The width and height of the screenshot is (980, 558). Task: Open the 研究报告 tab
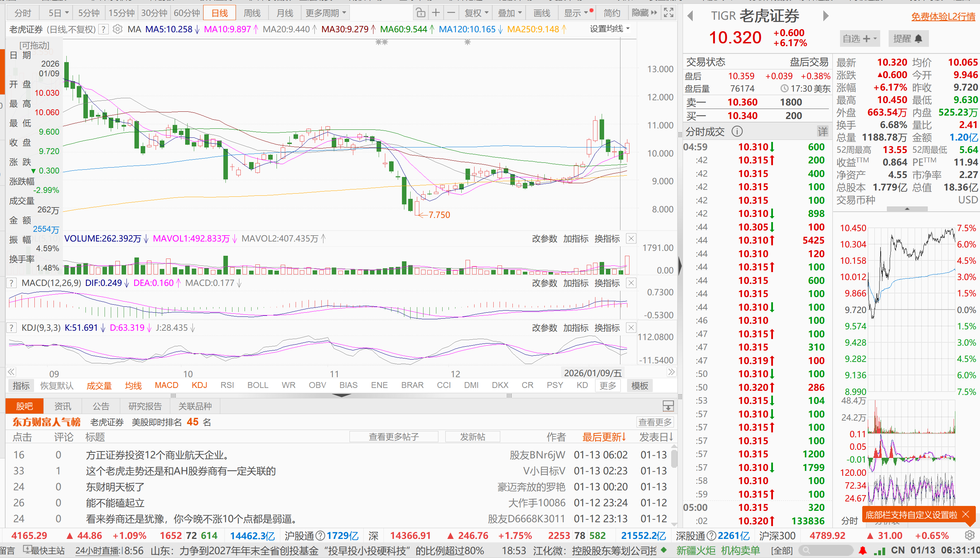click(145, 406)
